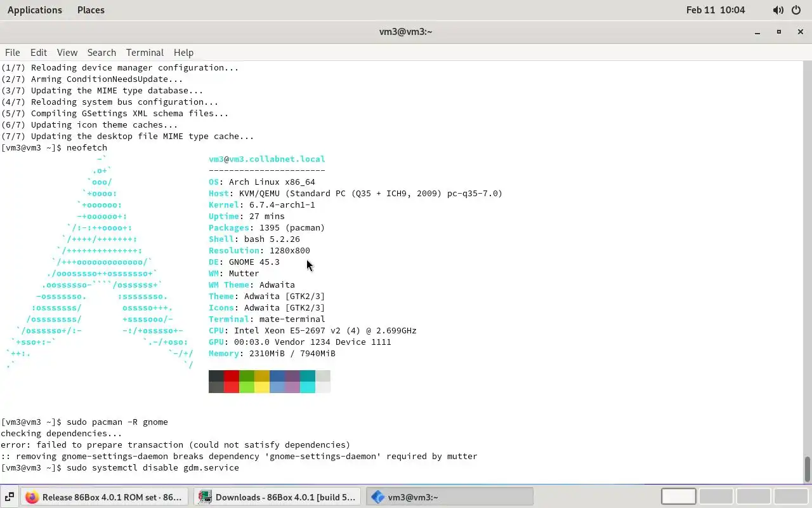
Task: Switch to second workspace in switcher
Action: click(x=716, y=497)
